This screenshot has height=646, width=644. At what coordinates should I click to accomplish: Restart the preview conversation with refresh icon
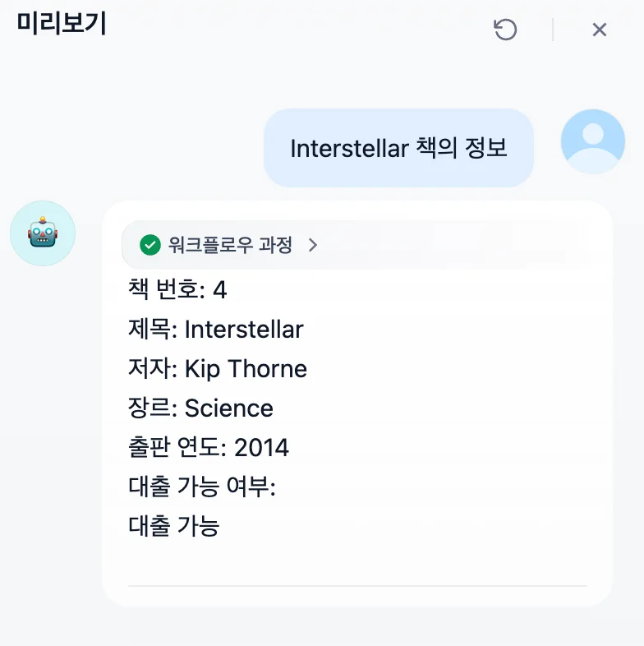pyautogui.click(x=505, y=30)
